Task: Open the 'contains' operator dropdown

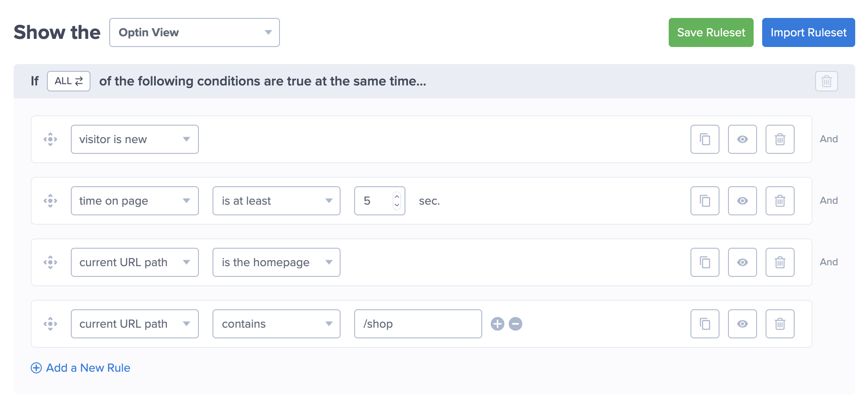Action: 276,324
